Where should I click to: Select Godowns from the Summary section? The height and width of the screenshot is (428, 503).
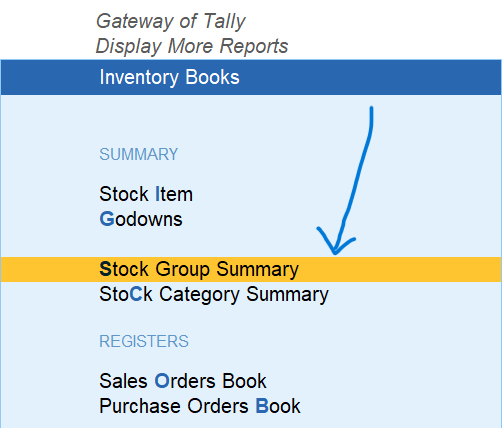(141, 219)
